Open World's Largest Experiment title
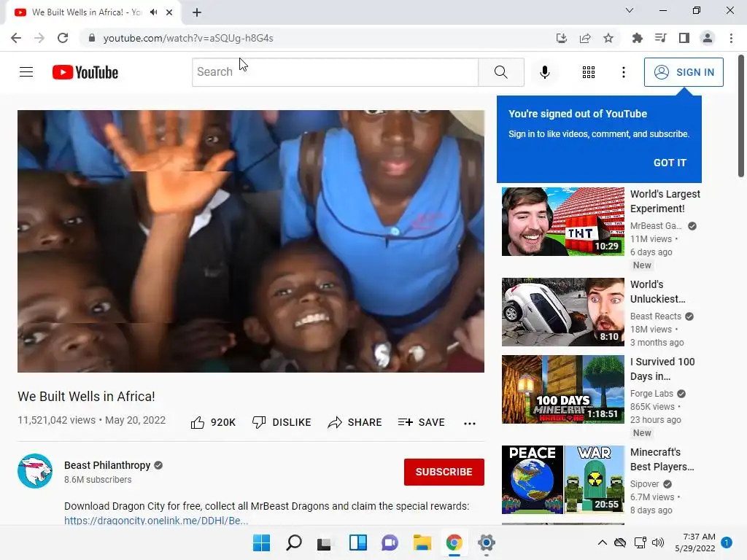 [x=665, y=201]
